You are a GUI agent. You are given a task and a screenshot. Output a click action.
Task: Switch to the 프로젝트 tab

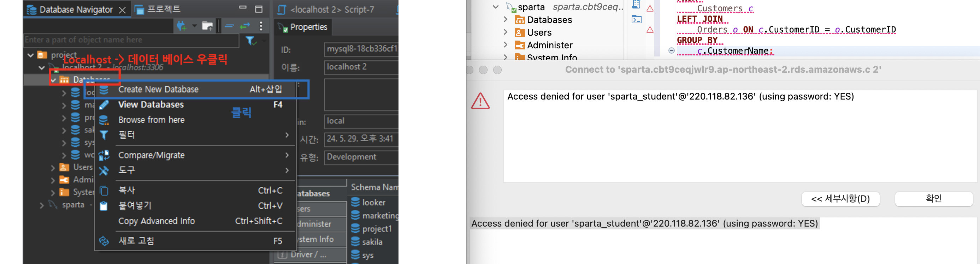pos(158,9)
